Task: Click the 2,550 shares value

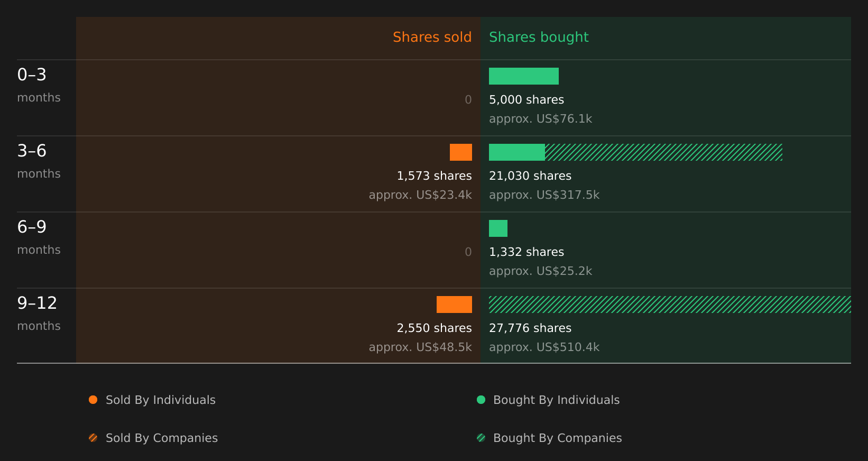Action: [x=434, y=328]
